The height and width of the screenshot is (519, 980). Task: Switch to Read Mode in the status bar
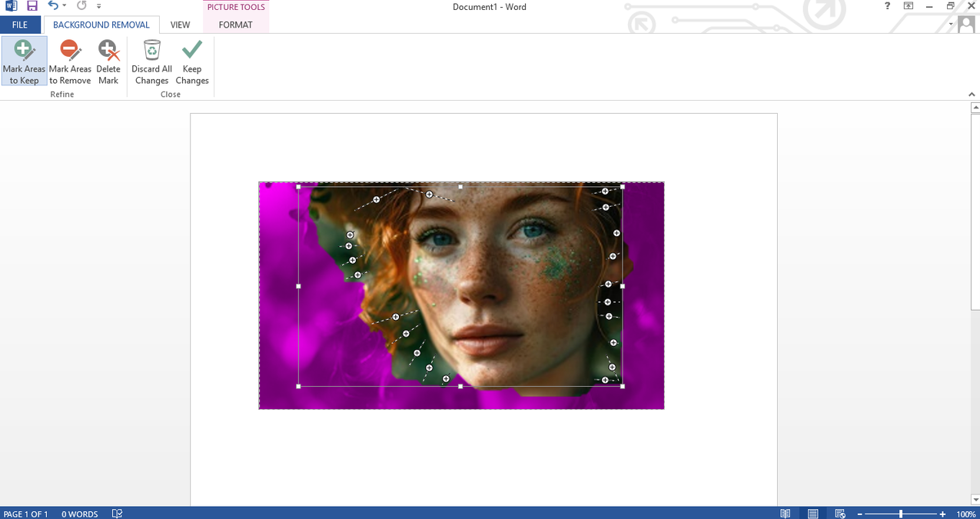pyautogui.click(x=786, y=514)
